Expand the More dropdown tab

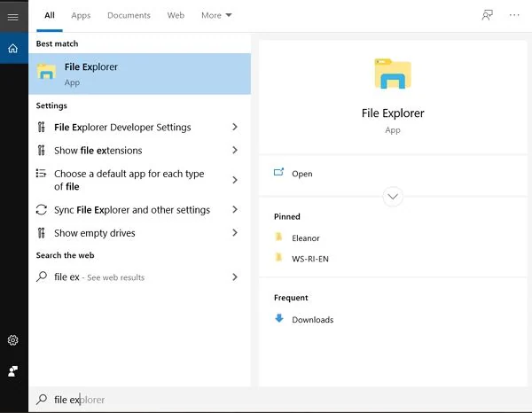(216, 15)
